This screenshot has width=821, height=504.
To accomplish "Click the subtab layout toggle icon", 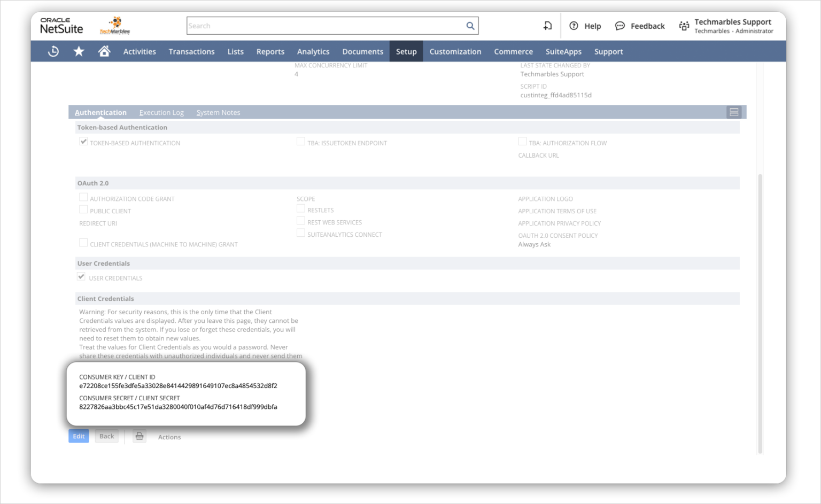I will pyautogui.click(x=734, y=112).
